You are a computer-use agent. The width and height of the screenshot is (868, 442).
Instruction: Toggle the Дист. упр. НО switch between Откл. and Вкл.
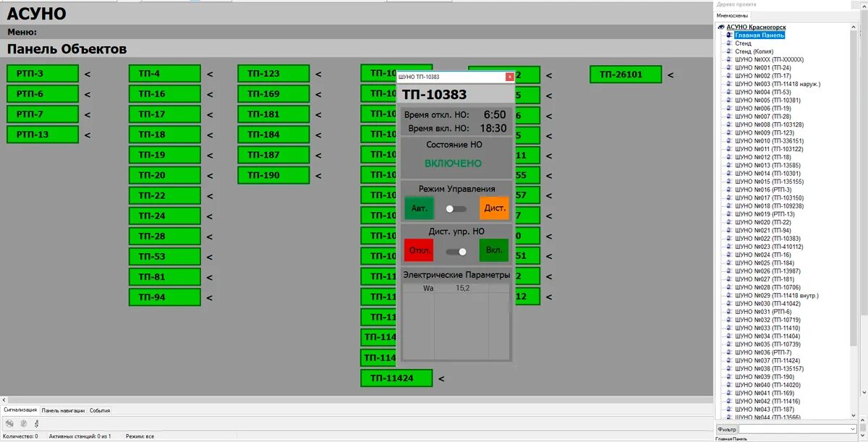[x=456, y=252]
